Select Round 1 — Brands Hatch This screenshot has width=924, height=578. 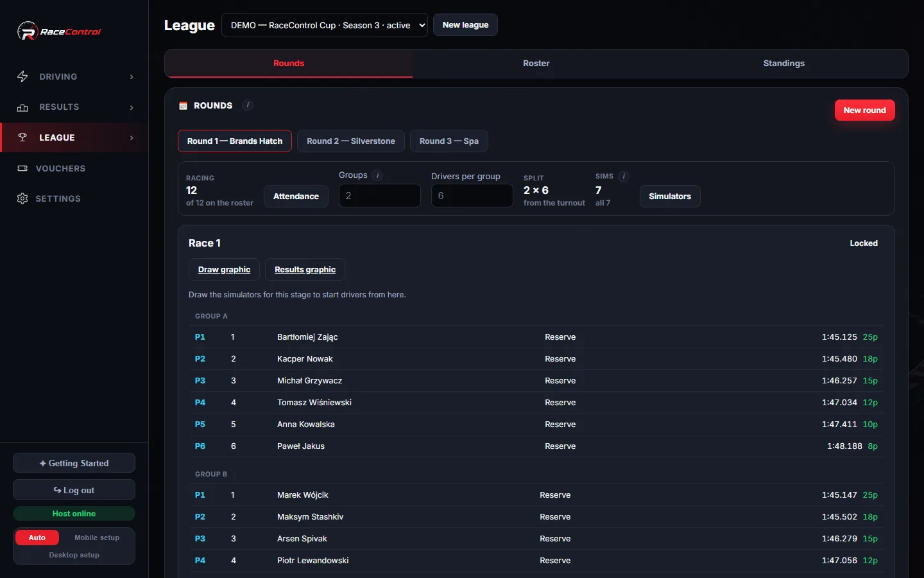point(235,141)
